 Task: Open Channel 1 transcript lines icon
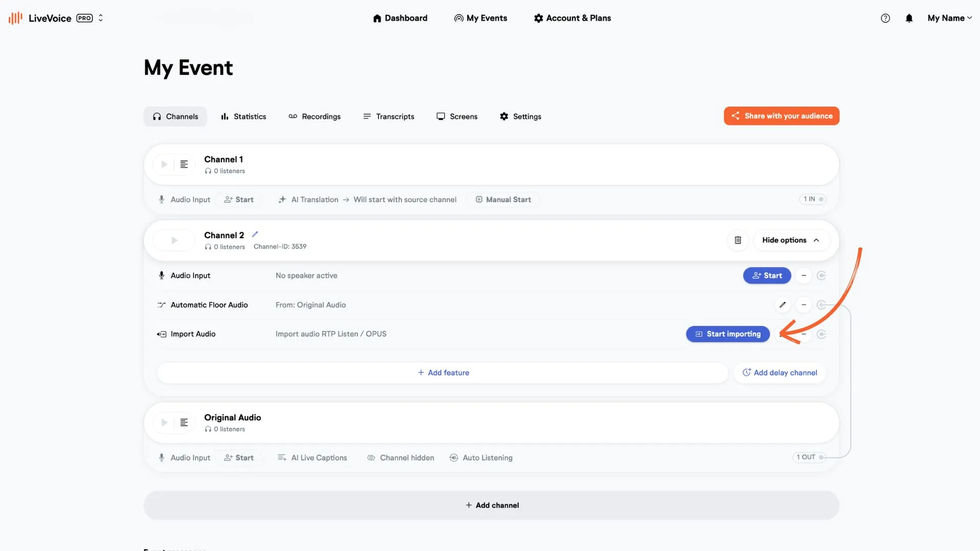pos(184,164)
